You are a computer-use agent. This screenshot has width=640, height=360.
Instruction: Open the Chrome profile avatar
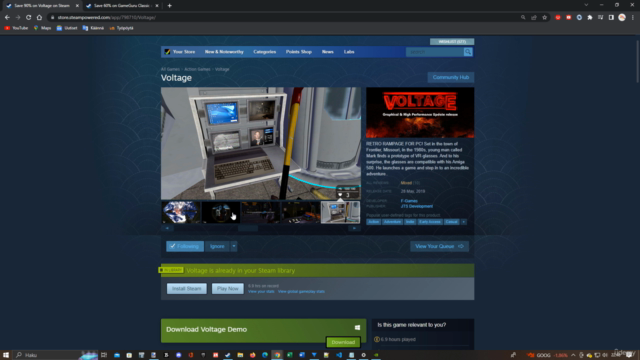click(622, 18)
